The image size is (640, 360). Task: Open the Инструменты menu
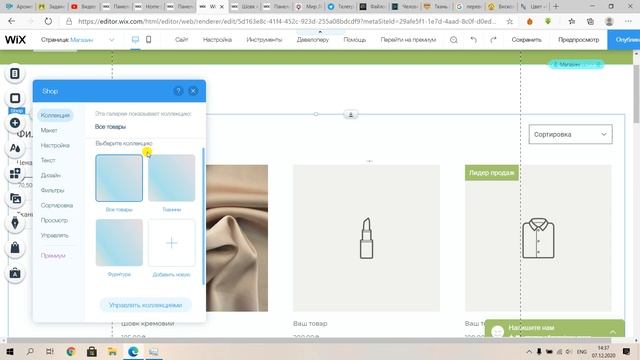pyautogui.click(x=264, y=40)
